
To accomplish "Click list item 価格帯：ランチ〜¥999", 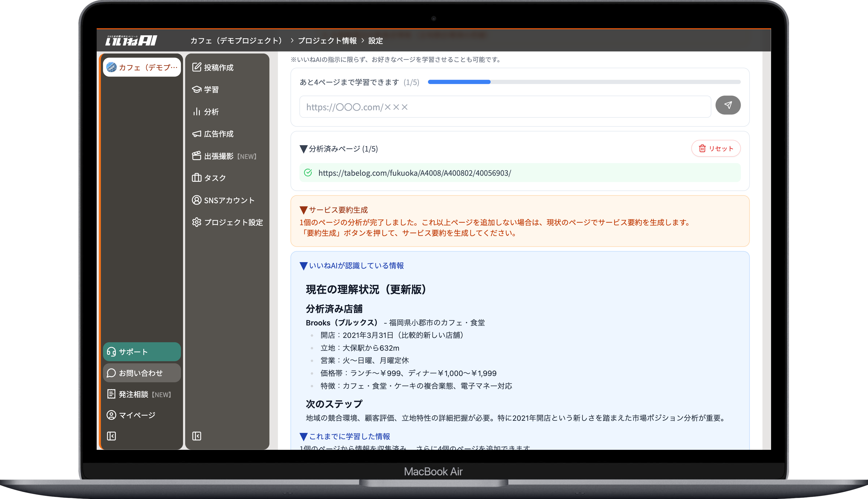I will (409, 373).
